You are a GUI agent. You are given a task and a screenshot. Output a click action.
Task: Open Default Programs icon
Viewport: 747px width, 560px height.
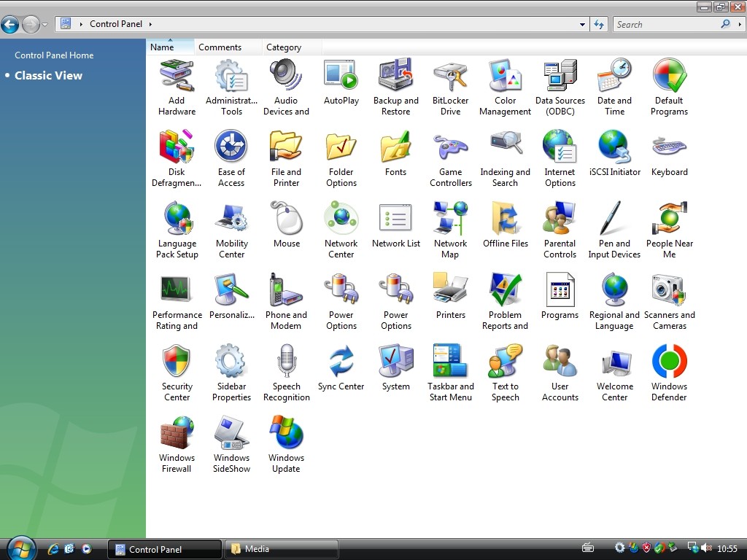670,75
